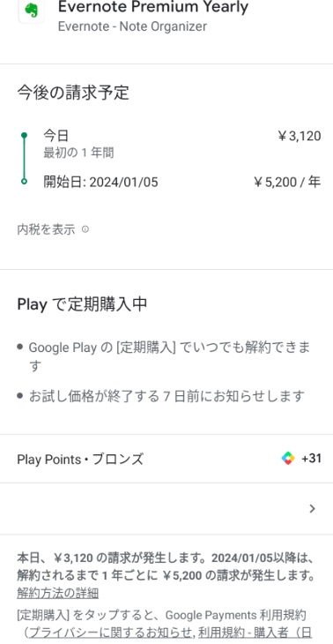Open the 利用規約 - 購入者 link
The width and height of the screenshot is (333, 644).
[255, 633]
